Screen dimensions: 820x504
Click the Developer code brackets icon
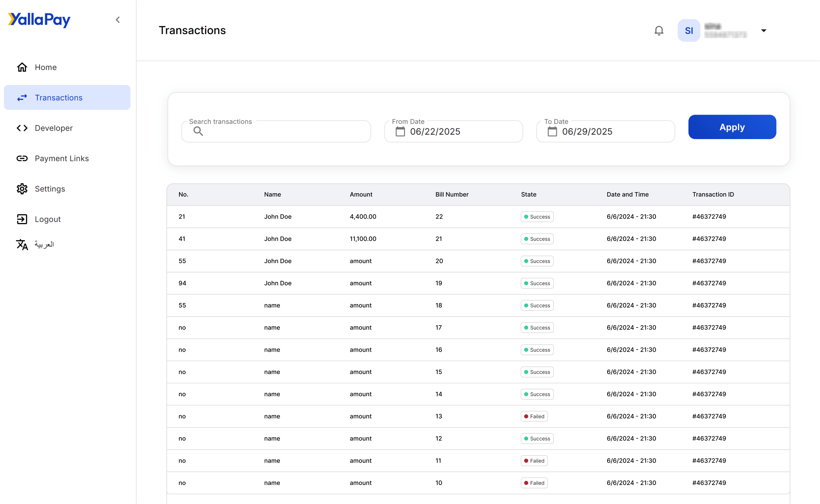pyautogui.click(x=22, y=128)
